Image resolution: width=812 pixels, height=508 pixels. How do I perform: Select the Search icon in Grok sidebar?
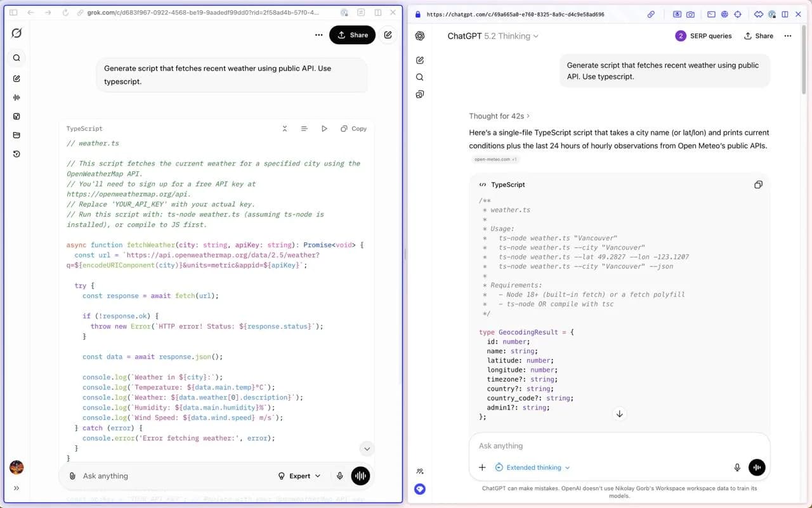pos(16,58)
